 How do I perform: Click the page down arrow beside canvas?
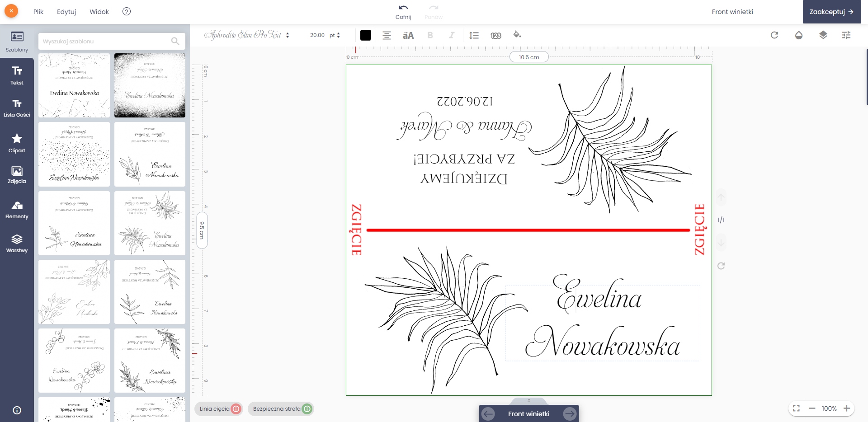tap(721, 243)
